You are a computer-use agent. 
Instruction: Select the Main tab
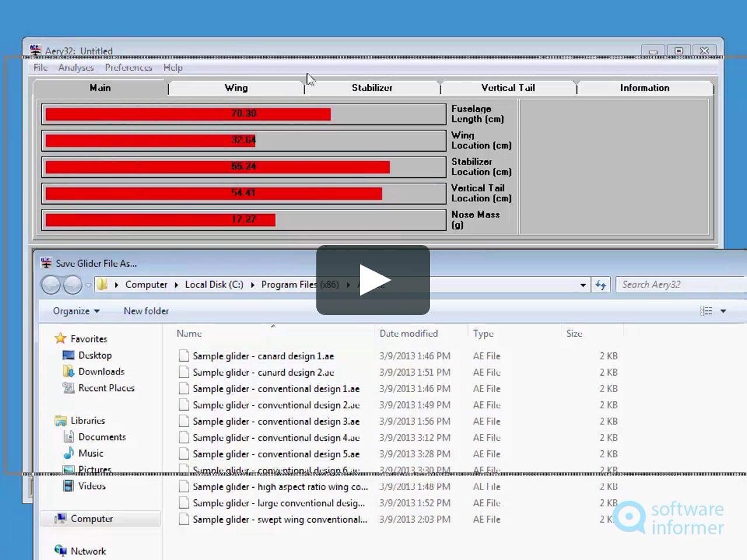click(100, 87)
